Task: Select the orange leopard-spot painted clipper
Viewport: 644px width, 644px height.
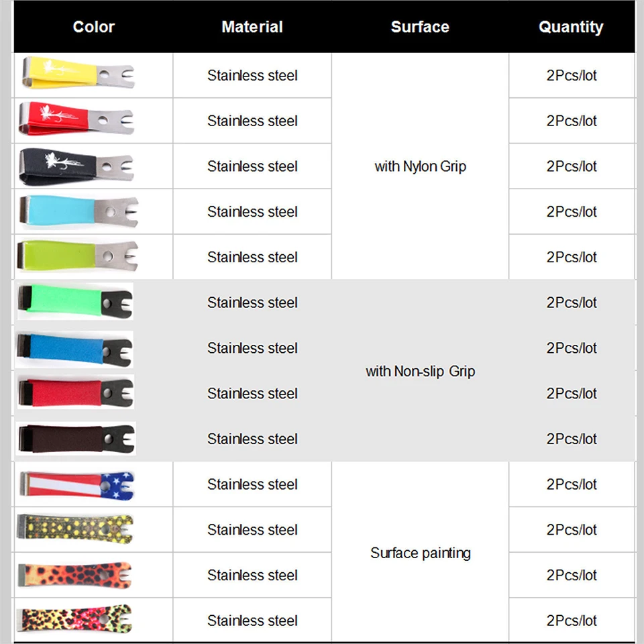Action: [74, 575]
